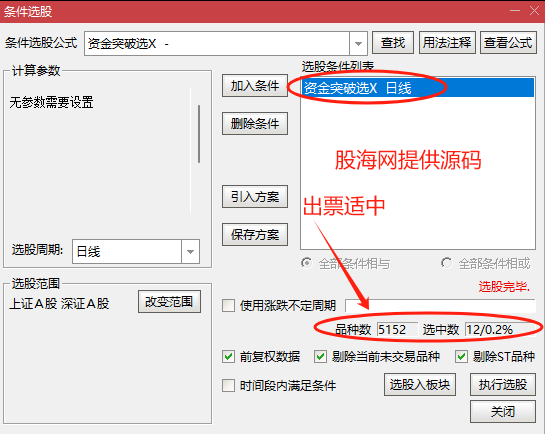Screen dimensions: 545x434
Task: Change stock range with 改变范围
Action: coord(169,302)
